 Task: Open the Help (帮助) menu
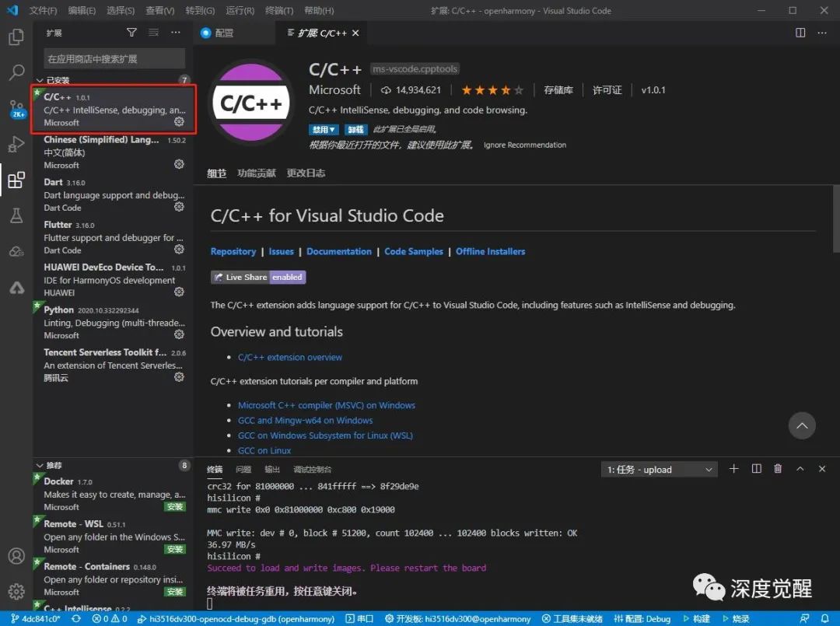coord(319,11)
